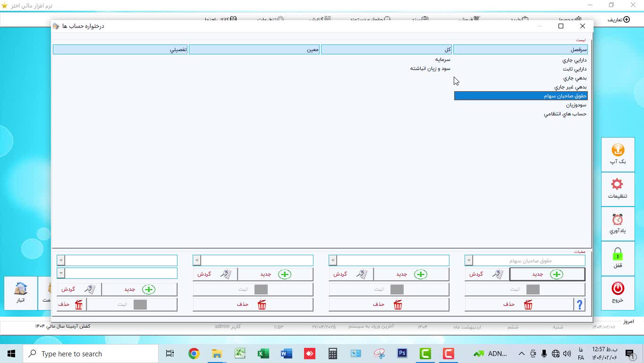Click the تفصیلي column header
Screen dimensions: 644x363
coord(120,50)
